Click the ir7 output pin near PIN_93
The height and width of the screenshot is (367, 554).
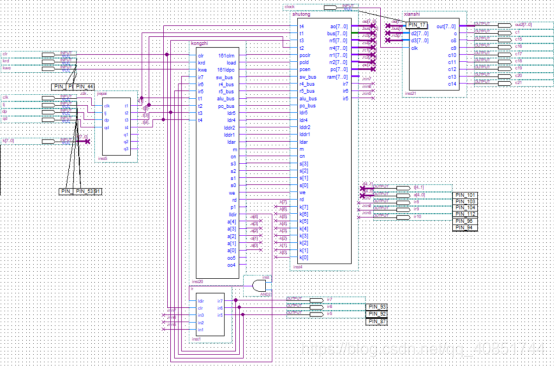[x=317, y=300]
